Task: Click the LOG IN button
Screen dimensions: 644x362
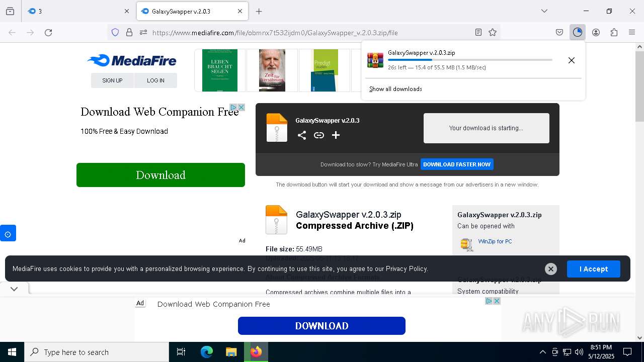Action: click(x=155, y=80)
